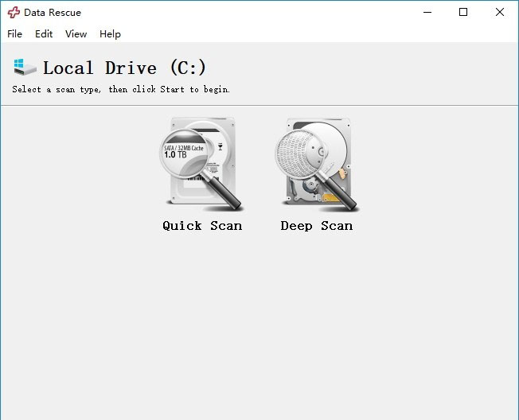The height and width of the screenshot is (420, 519).
Task: Open the Edit menu
Action: pyautogui.click(x=44, y=33)
